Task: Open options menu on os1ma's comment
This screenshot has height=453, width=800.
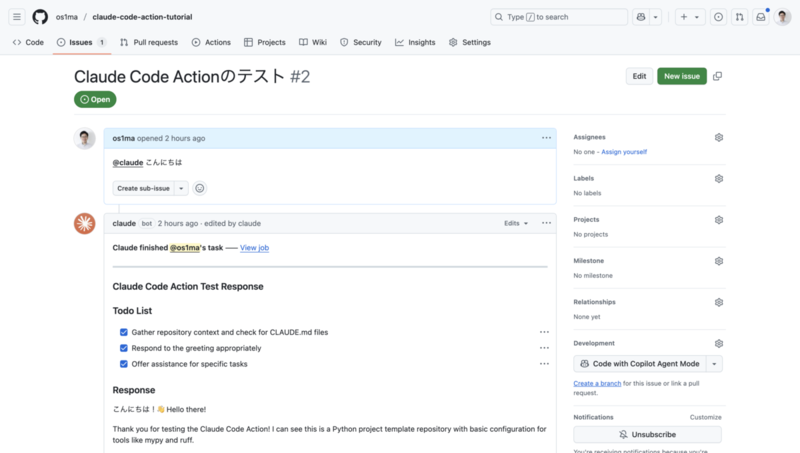Action: [x=546, y=138]
